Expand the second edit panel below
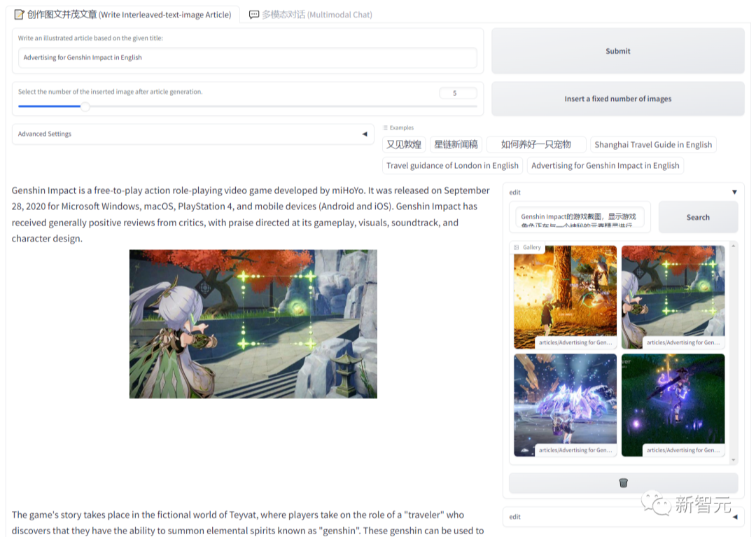Image resolution: width=756 pixels, height=537 pixels. [734, 517]
